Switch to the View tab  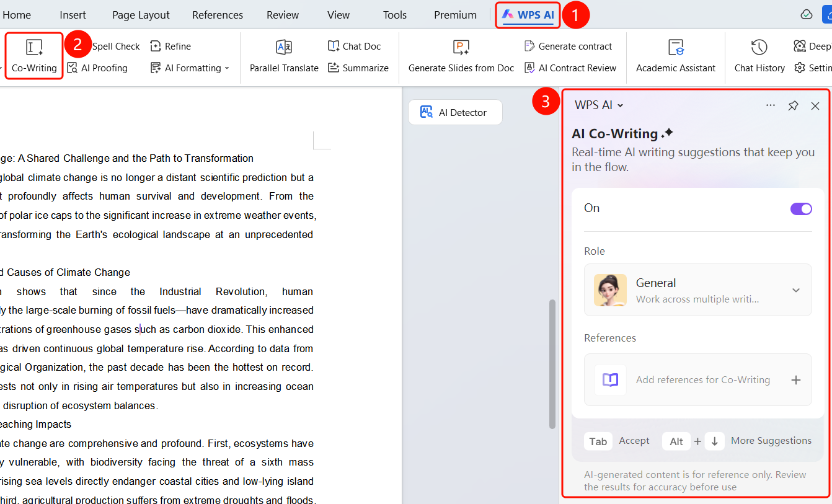[339, 15]
